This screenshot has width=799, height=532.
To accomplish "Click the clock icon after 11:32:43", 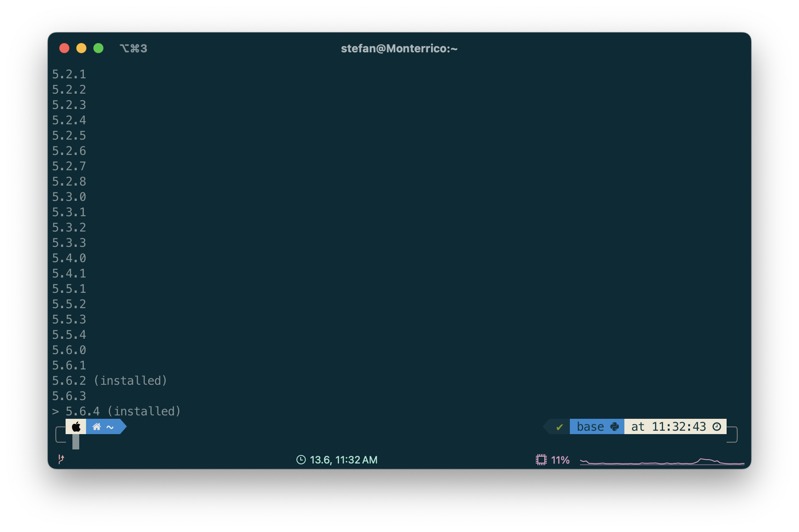I will tap(717, 426).
